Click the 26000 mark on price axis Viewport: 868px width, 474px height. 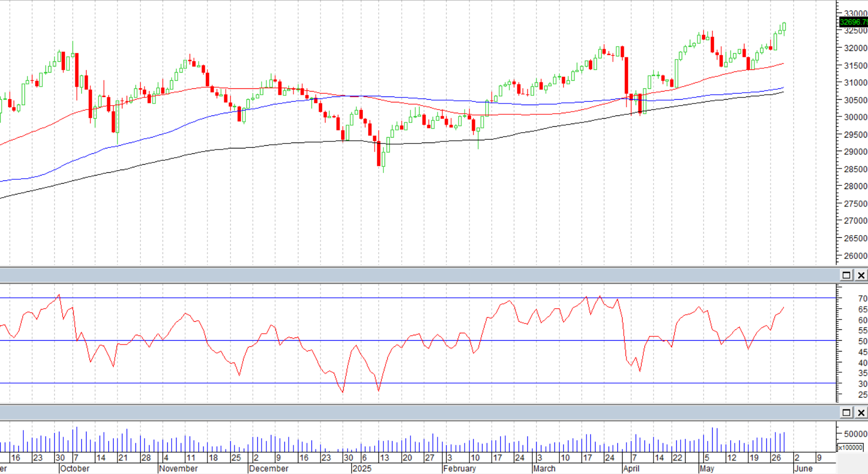856,256
